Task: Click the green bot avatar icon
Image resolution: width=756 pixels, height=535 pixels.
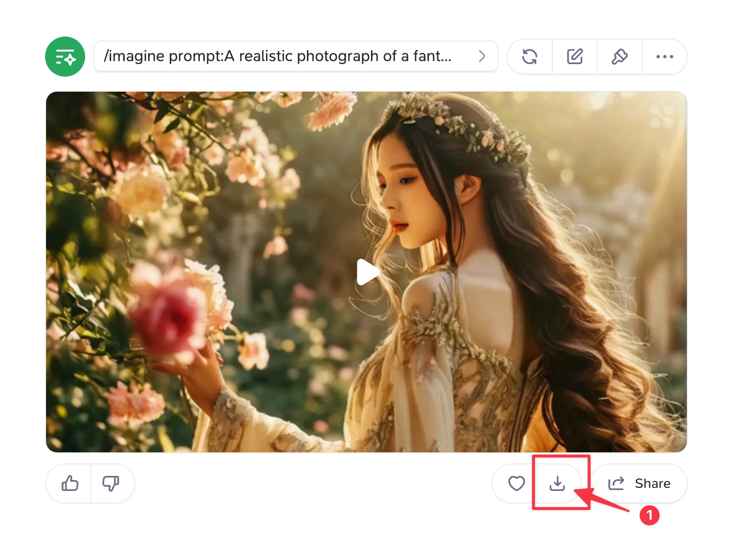Action: [65, 57]
